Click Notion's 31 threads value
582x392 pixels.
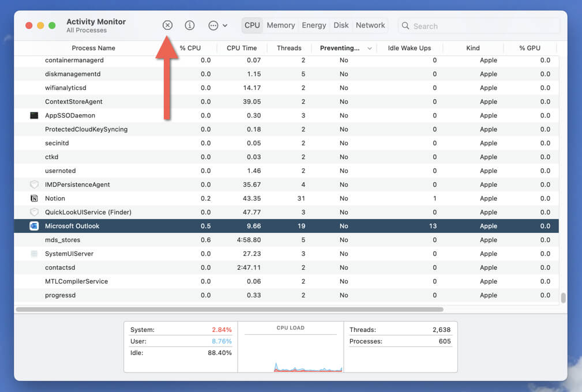[301, 198]
